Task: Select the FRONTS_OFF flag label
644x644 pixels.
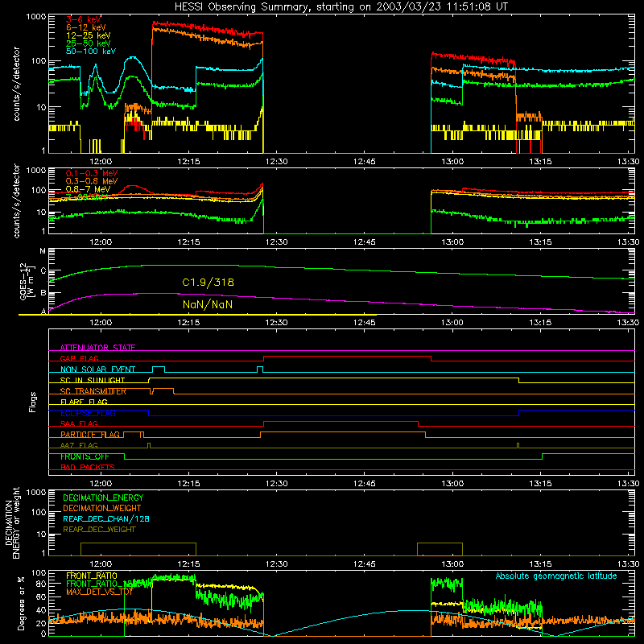Action: (85, 456)
